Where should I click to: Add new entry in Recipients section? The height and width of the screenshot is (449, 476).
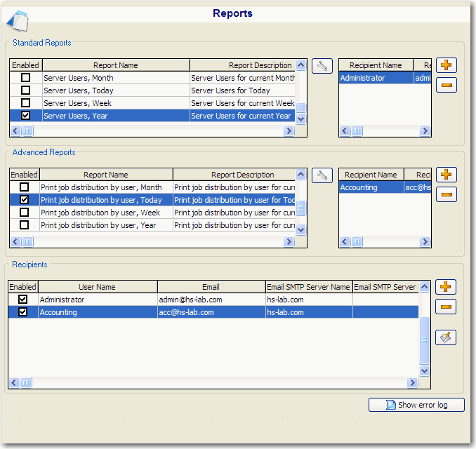click(446, 287)
